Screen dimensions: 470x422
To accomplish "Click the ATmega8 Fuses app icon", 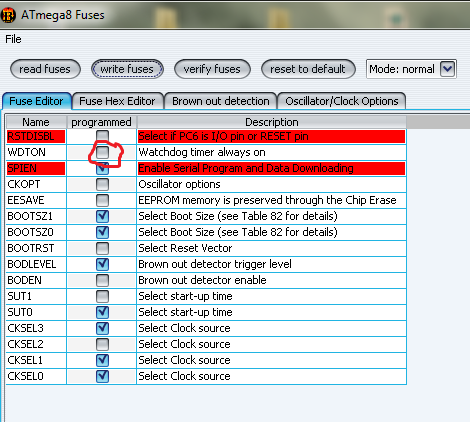I will (8, 15).
